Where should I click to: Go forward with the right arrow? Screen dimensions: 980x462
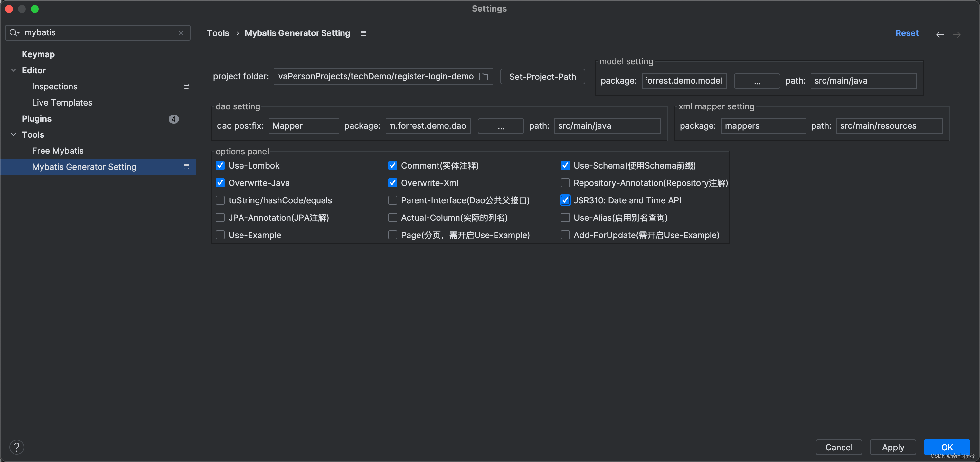(x=956, y=35)
